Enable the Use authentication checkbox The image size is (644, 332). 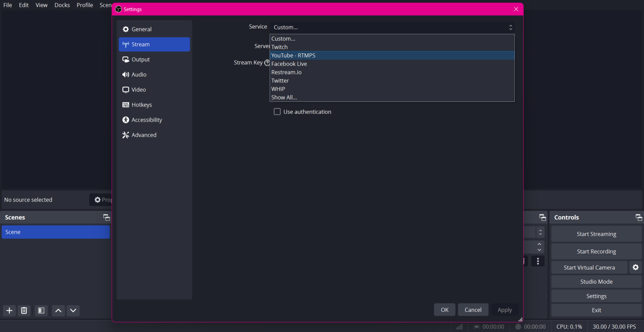[277, 112]
